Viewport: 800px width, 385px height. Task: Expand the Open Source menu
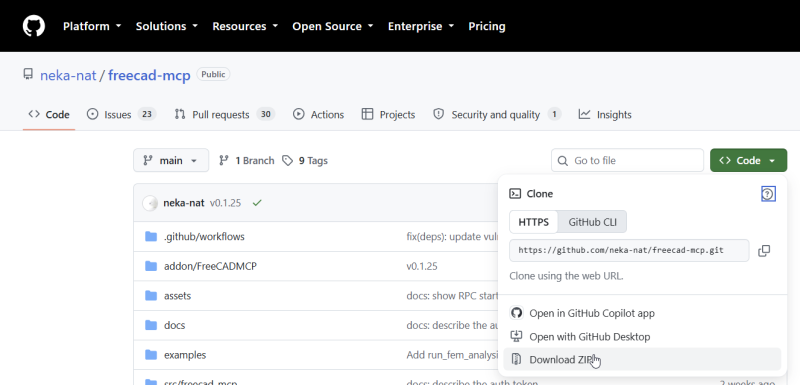pyautogui.click(x=333, y=26)
